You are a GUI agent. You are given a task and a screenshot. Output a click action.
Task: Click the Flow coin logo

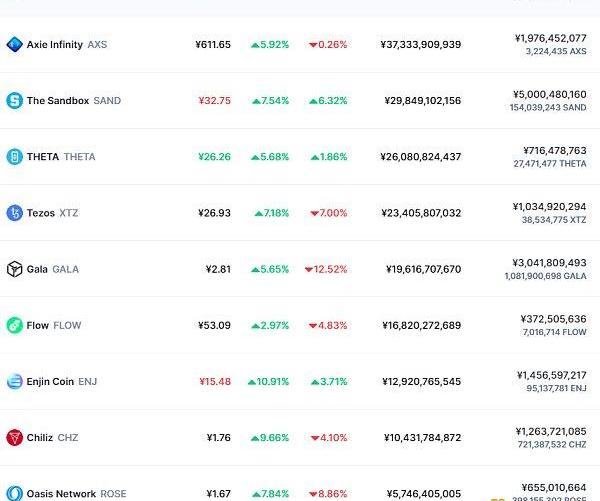14,325
